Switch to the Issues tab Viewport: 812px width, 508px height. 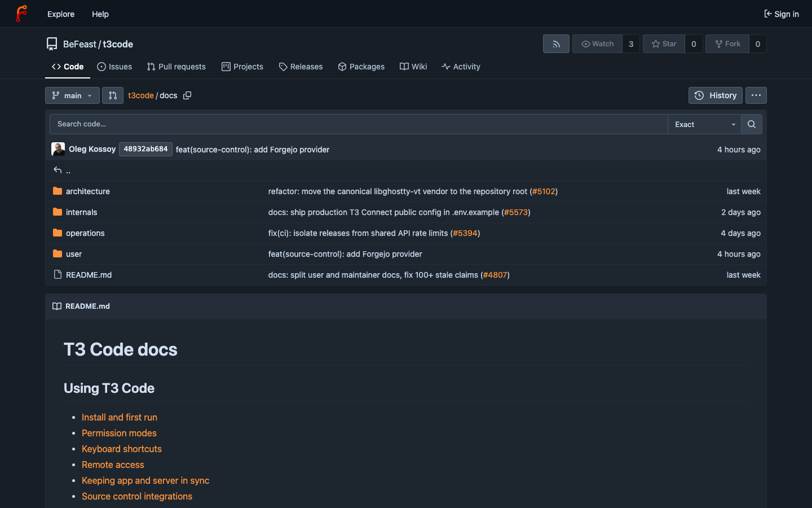[114, 67]
